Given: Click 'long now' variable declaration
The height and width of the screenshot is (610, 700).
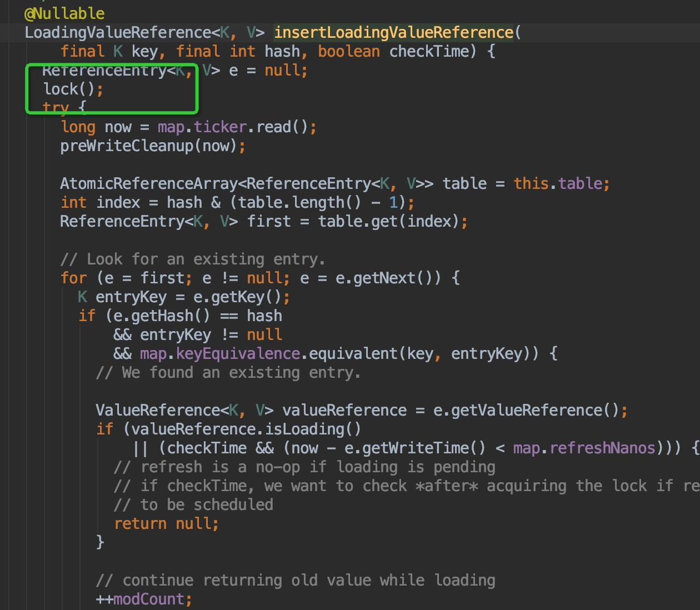Looking at the screenshot, I should 96,127.
